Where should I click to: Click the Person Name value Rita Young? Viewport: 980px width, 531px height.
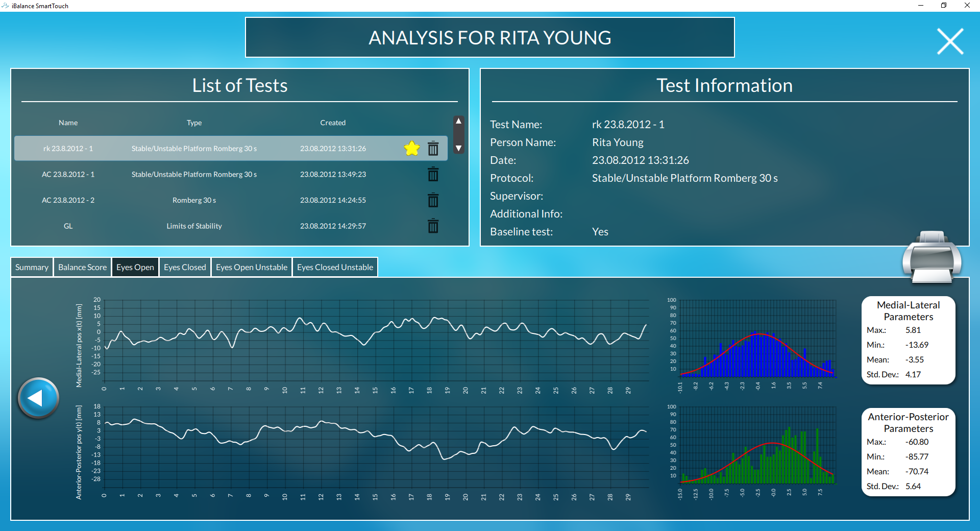click(618, 142)
